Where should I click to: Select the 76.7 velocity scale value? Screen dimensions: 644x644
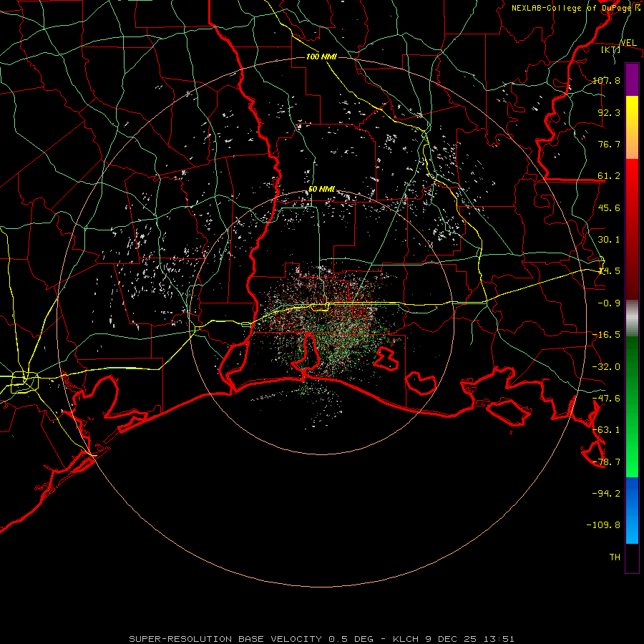click(x=609, y=144)
